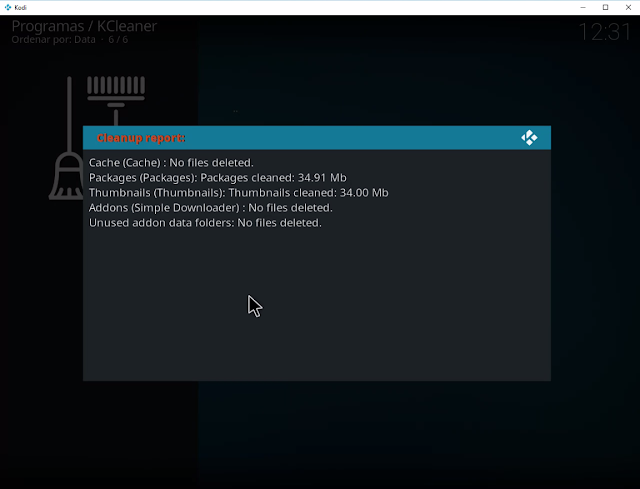The image size is (640, 489).
Task: Click the Ordenar por: Data sort label
Action: (x=53, y=40)
